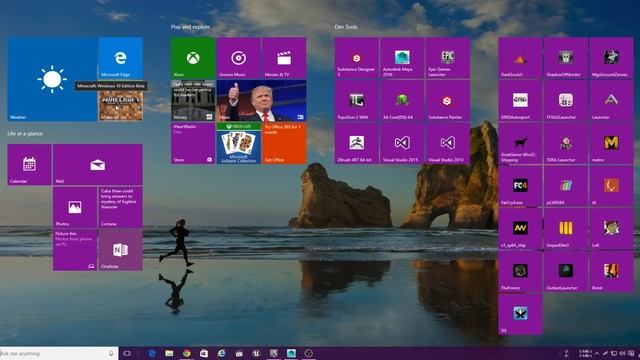This screenshot has width=640, height=360.
Task: Open the Minecraft Windows 10 Edition tile
Action: tap(120, 105)
